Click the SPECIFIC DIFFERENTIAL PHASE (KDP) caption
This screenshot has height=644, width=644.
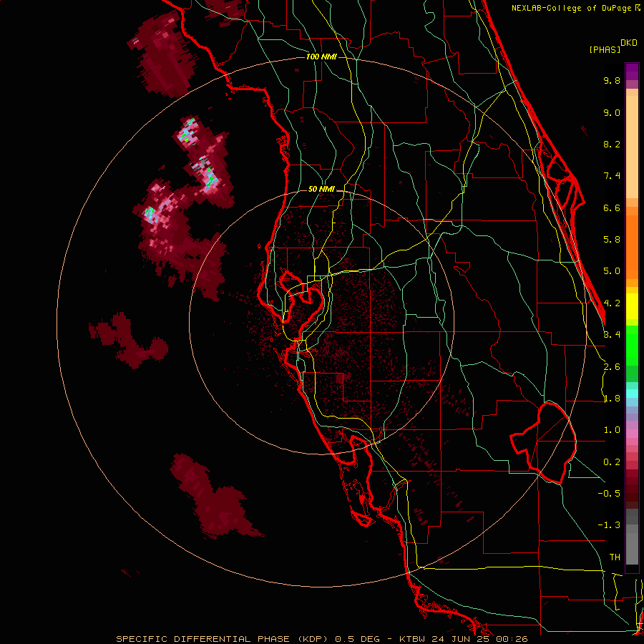pos(223,639)
